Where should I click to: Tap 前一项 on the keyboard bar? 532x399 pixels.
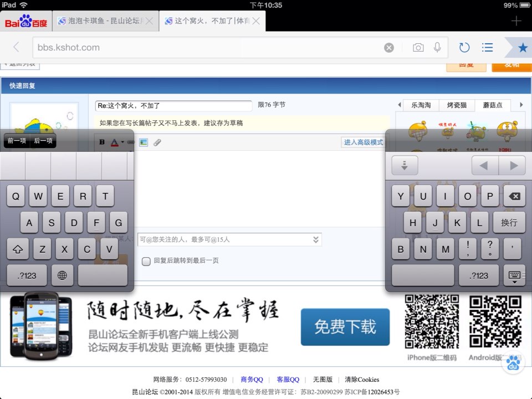point(17,140)
